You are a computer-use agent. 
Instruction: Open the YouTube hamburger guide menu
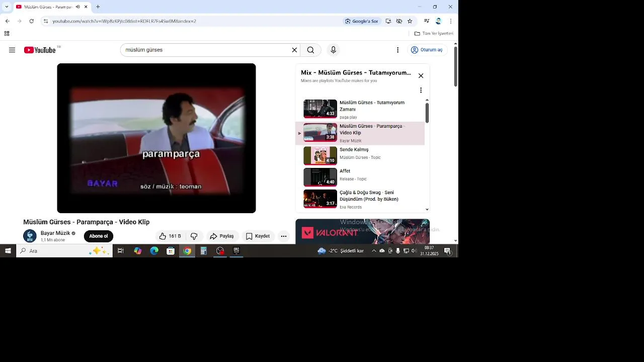12,50
